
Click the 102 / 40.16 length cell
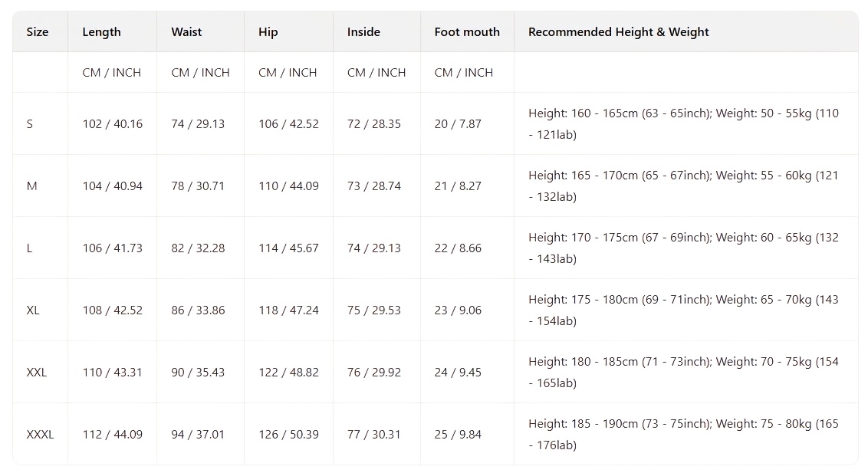click(x=112, y=124)
